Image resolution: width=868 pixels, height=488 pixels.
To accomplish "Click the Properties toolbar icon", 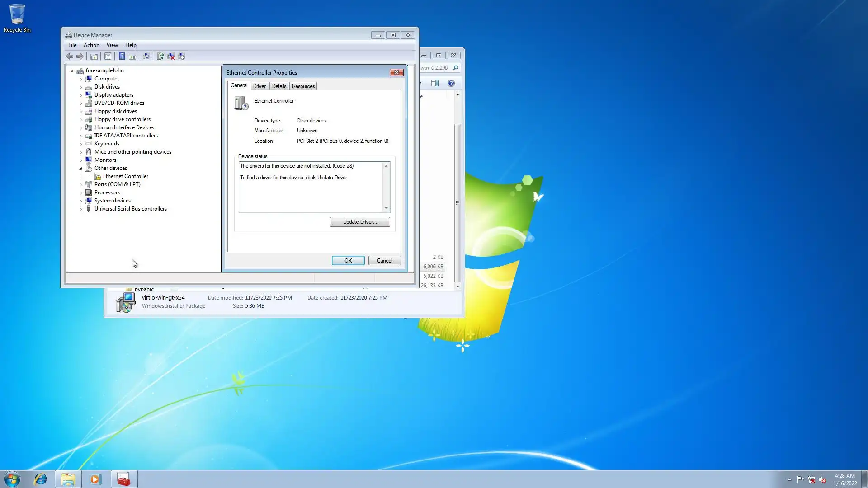I will (x=108, y=56).
